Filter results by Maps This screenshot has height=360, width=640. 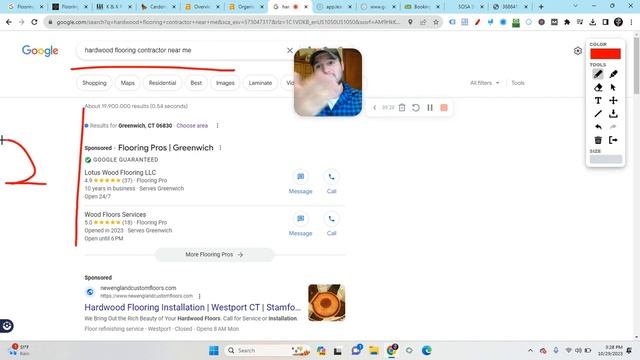(127, 83)
